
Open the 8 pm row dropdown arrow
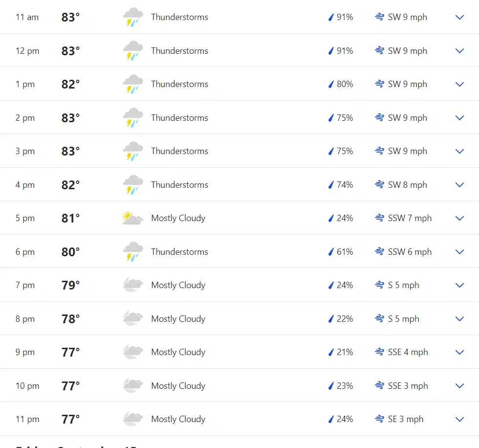pos(459,319)
